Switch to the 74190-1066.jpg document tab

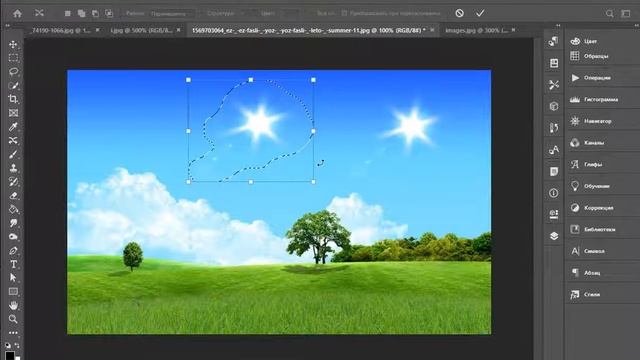[61, 30]
